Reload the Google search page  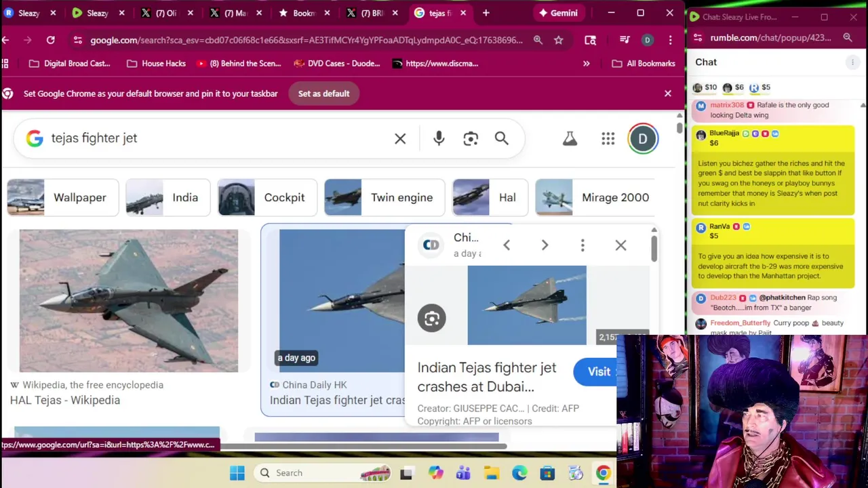[x=50, y=40]
